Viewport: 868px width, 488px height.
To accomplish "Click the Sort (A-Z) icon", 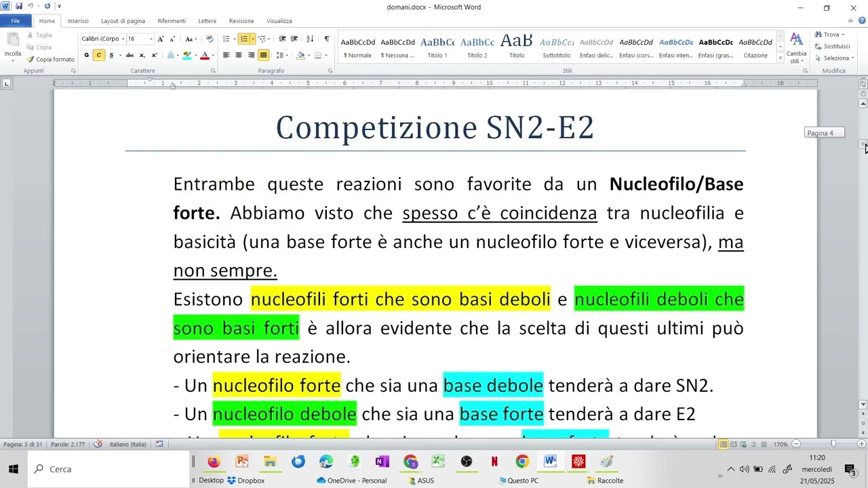I will click(310, 39).
